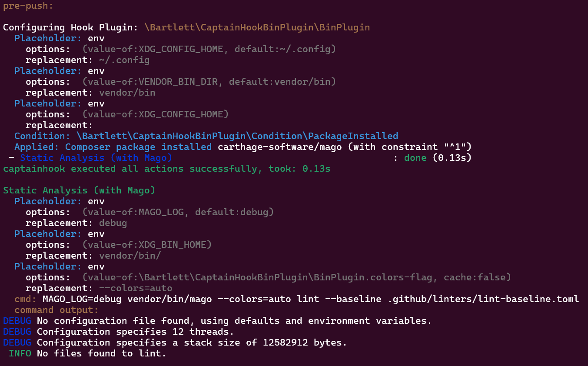
Task: Click the \Bartlett\CaptainHookBinPlugin\BinPlugin class path
Action: point(257,27)
